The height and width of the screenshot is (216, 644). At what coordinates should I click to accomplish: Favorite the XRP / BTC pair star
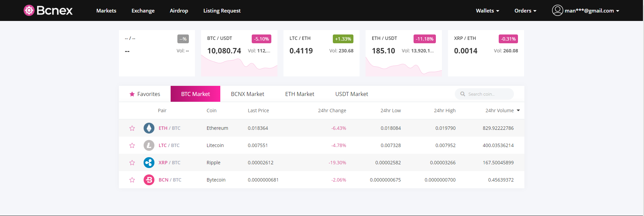pos(132,163)
